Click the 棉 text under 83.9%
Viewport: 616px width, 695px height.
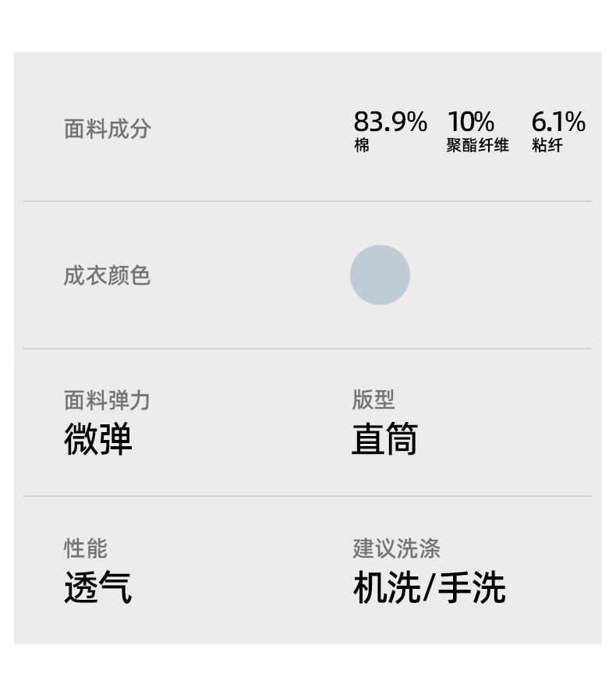pos(362,146)
